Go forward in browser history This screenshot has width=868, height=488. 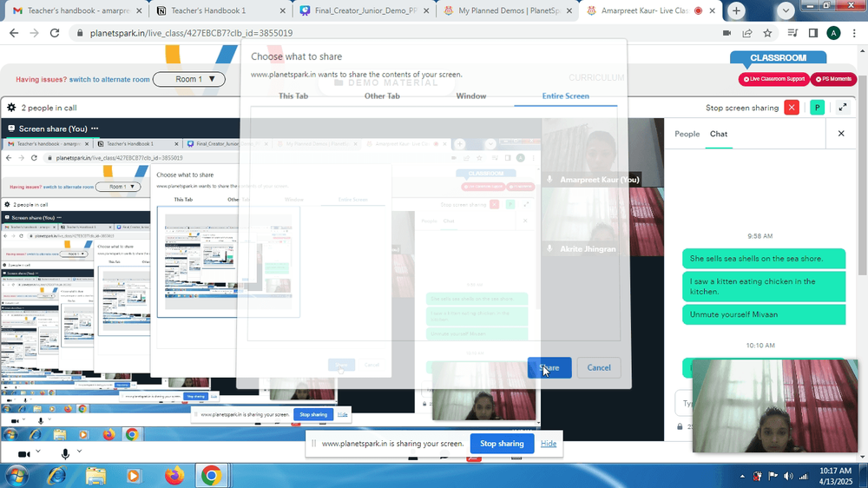(x=35, y=33)
